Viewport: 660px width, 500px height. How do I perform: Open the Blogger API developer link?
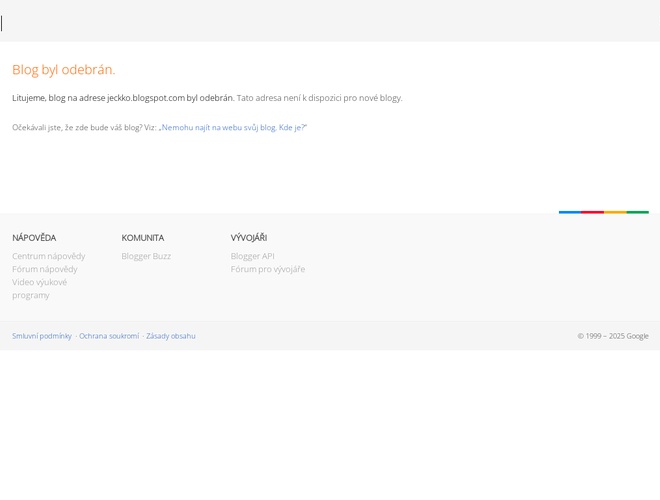(x=252, y=256)
